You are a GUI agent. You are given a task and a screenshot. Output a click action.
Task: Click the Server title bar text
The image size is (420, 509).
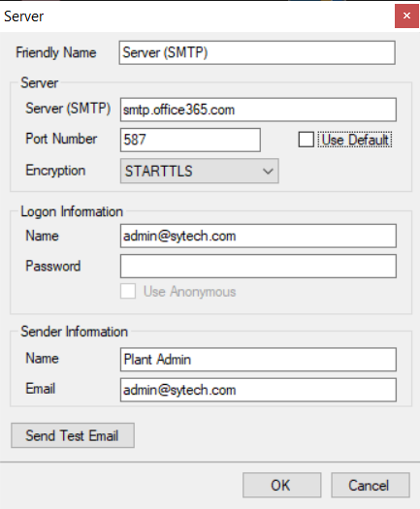click(x=23, y=16)
